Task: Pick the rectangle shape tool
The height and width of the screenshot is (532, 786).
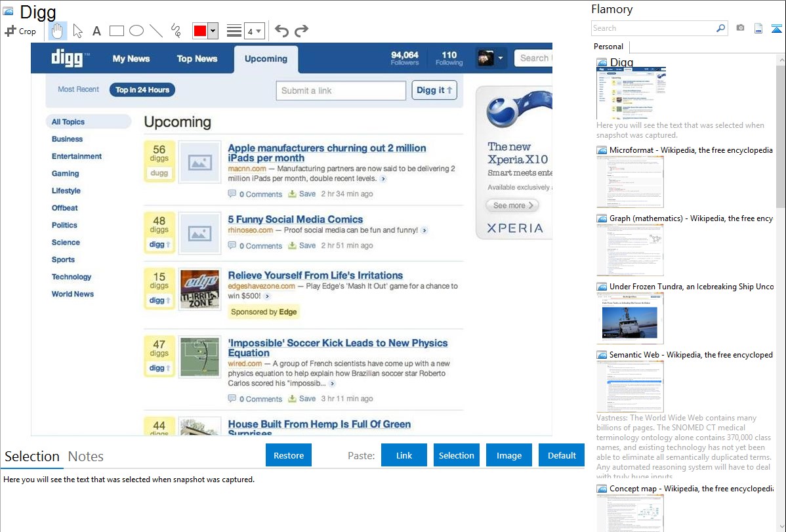Action: [117, 31]
